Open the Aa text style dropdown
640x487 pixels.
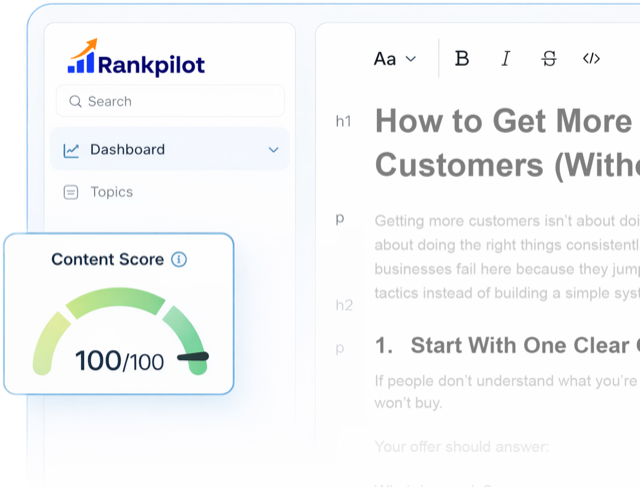click(395, 59)
